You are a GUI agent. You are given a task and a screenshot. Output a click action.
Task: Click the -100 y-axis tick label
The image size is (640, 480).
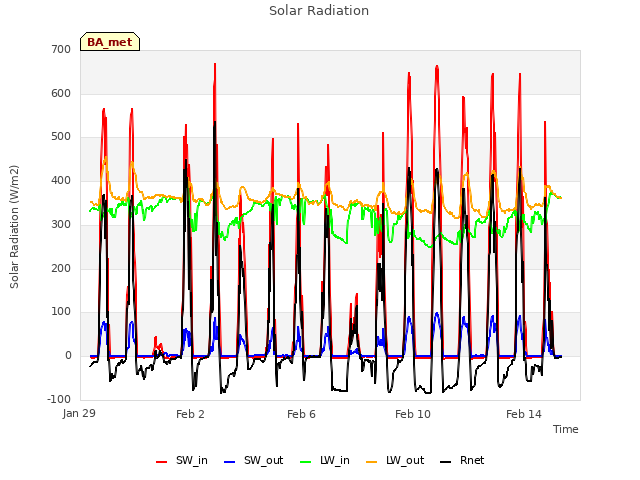(59, 399)
